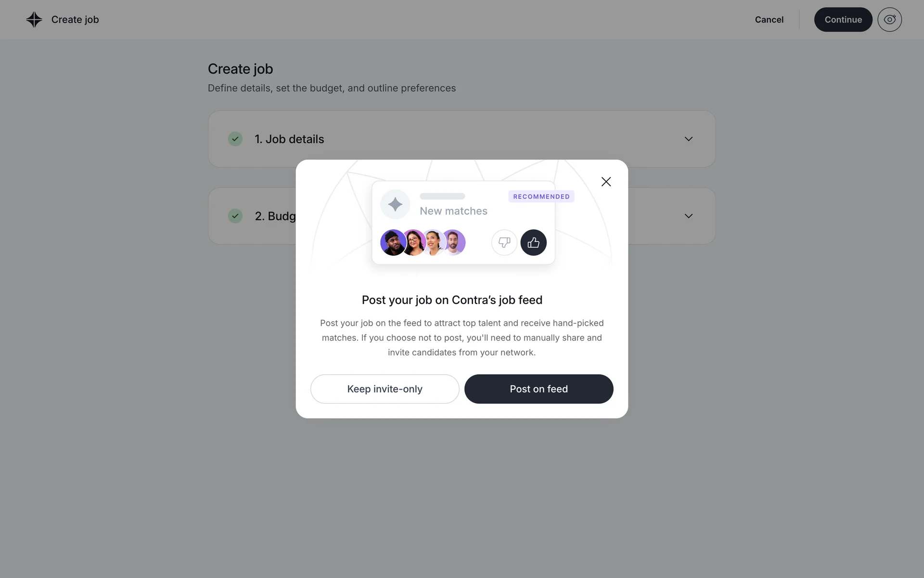Expand the Budget section chevron
Image resolution: width=924 pixels, height=578 pixels.
tap(688, 216)
